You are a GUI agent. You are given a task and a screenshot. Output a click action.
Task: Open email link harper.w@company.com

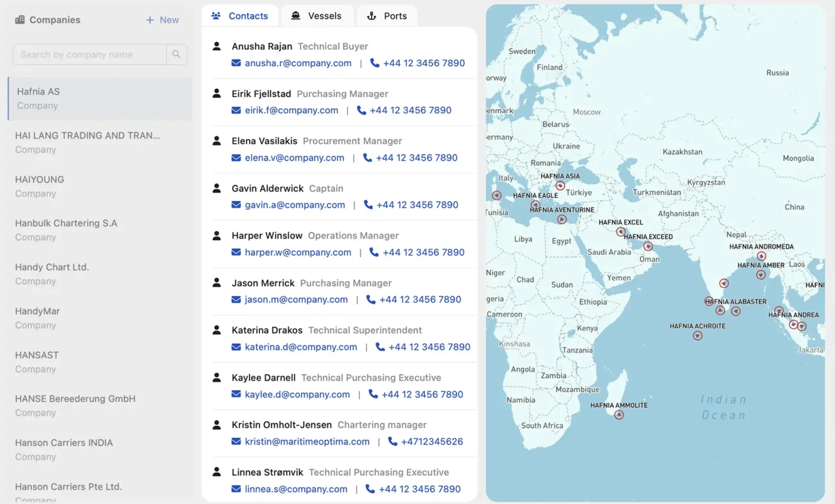298,252
